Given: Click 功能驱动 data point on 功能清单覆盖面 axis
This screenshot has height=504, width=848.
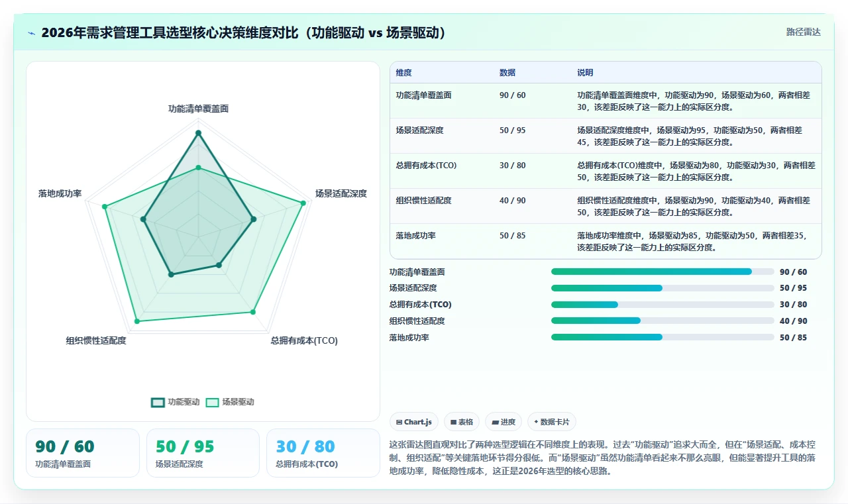Looking at the screenshot, I should click(198, 133).
